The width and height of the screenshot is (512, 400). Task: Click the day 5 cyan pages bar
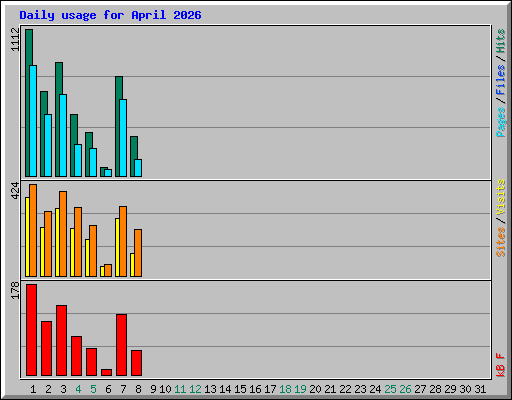[93, 162]
